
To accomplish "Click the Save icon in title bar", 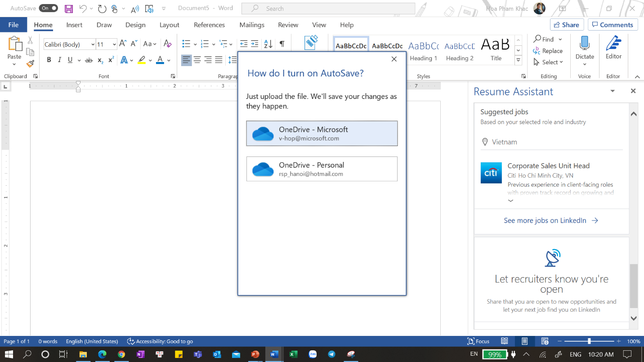I will click(68, 9).
